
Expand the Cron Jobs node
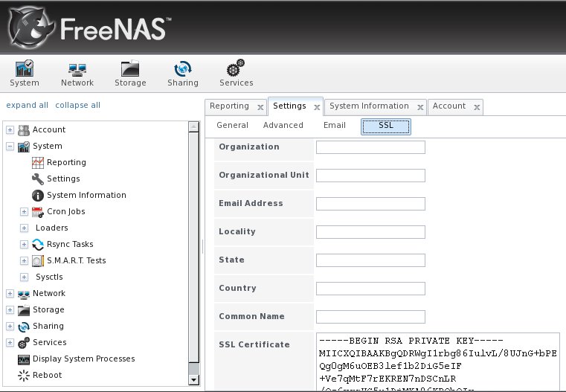[x=24, y=211]
